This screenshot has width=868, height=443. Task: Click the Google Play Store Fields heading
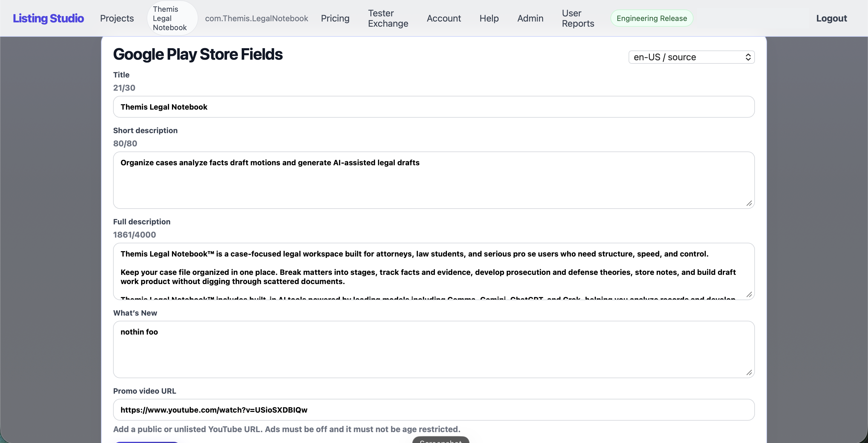click(x=198, y=54)
